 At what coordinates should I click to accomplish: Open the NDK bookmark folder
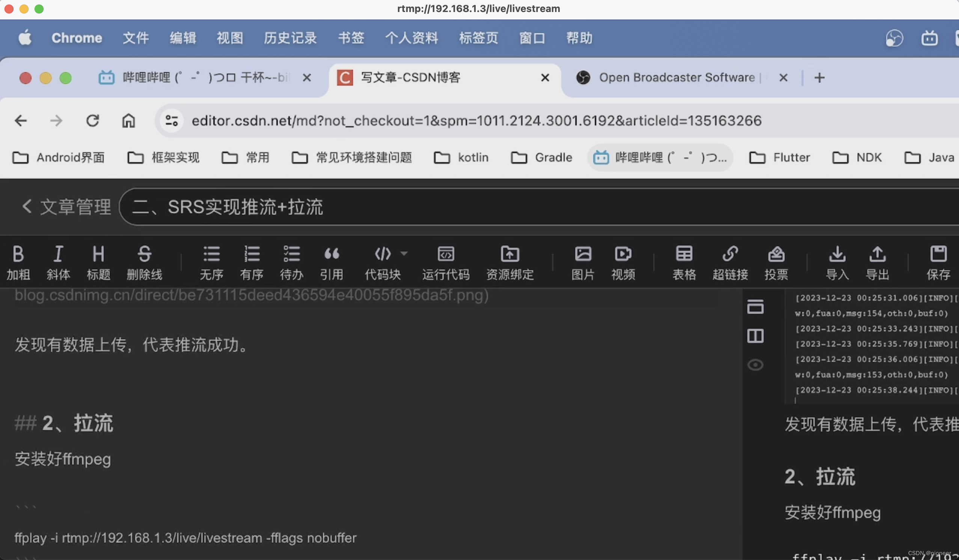tap(857, 158)
